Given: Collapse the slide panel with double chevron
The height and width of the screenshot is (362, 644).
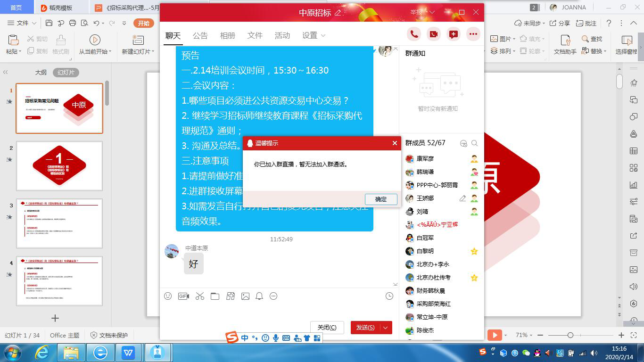Looking at the screenshot, I should point(6,73).
